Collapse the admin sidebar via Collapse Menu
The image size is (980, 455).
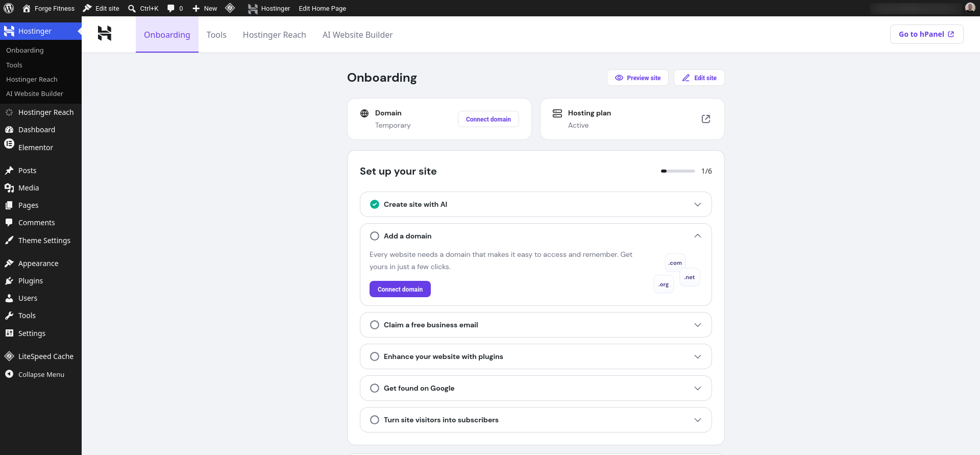click(41, 374)
